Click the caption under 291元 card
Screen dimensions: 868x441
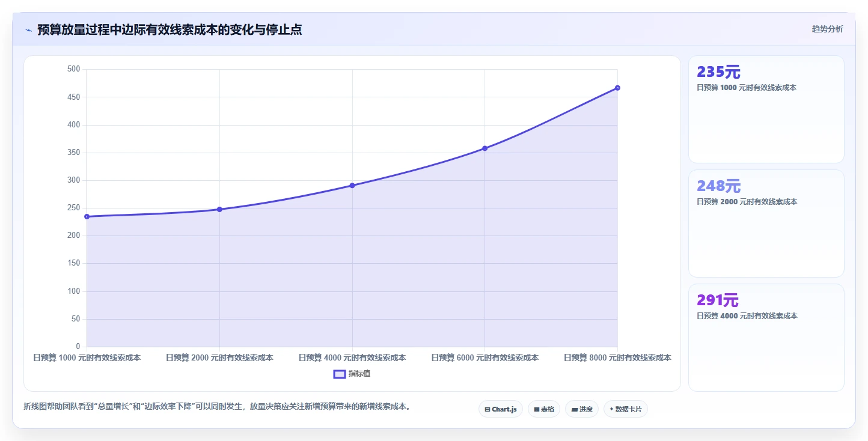point(747,316)
